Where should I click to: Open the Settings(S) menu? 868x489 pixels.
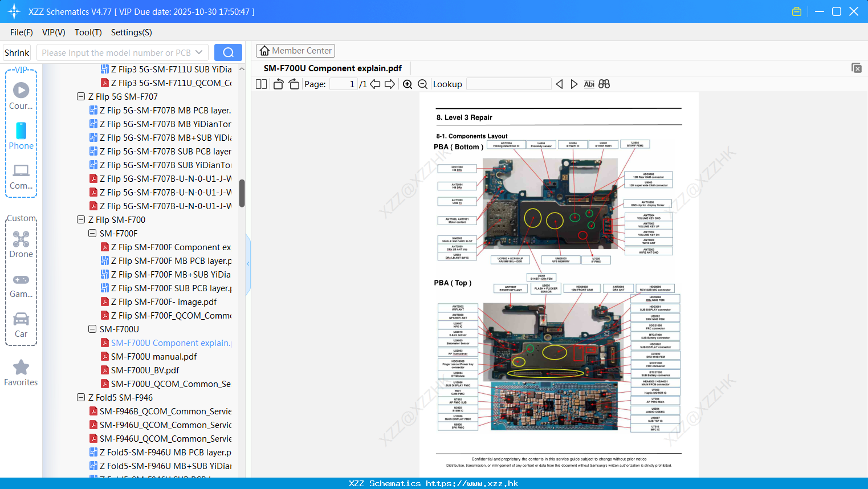click(131, 32)
